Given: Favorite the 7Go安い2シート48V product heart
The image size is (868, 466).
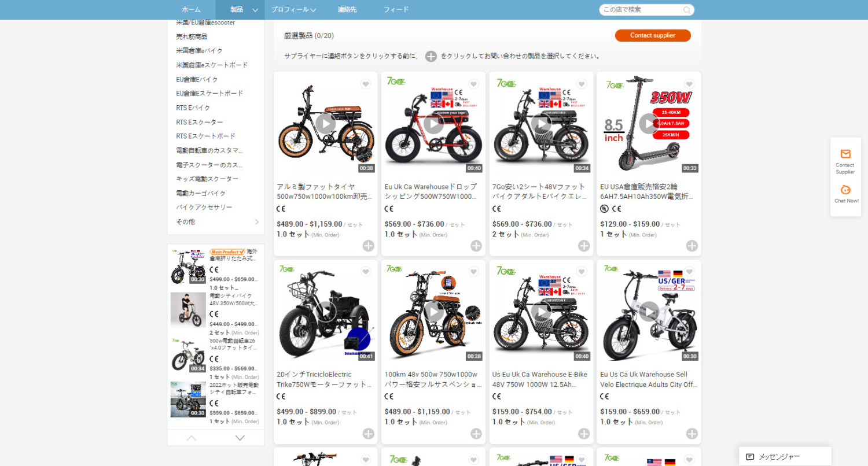Looking at the screenshot, I should (x=582, y=84).
